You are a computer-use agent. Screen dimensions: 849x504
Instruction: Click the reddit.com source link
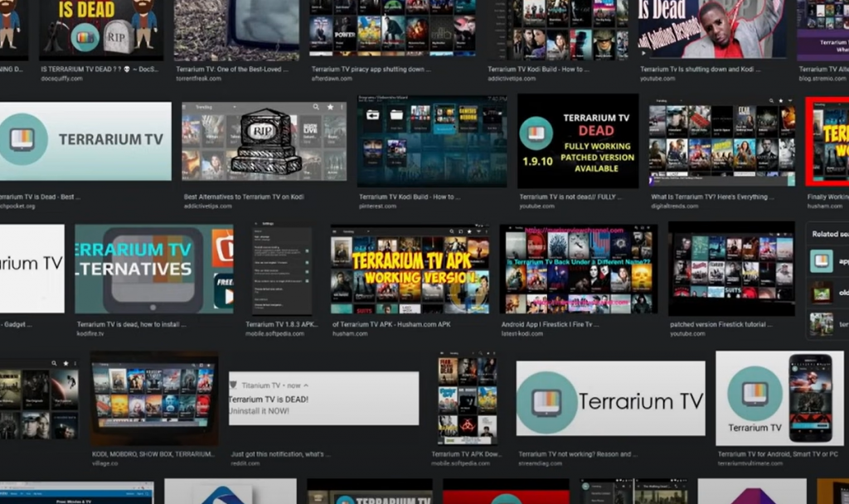[245, 464]
